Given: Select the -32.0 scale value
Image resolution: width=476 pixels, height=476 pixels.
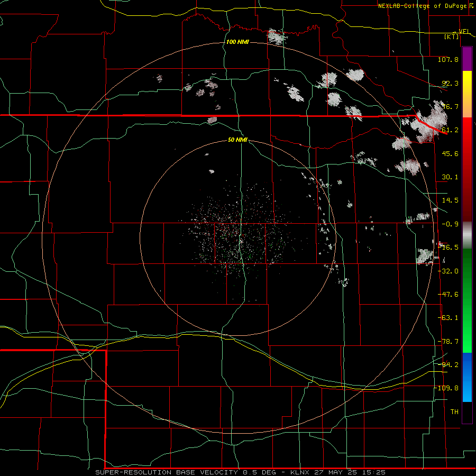Looking at the screenshot, I should [448, 271].
